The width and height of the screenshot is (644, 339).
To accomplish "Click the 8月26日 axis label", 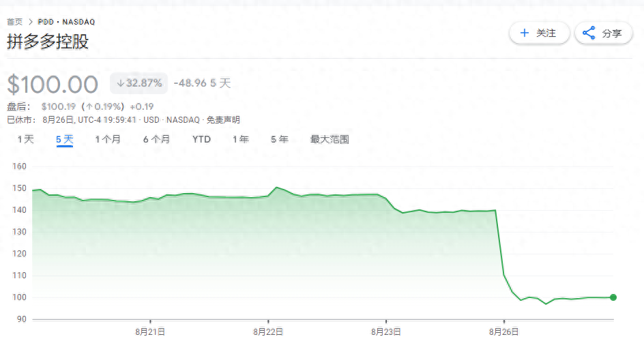I will tap(503, 331).
